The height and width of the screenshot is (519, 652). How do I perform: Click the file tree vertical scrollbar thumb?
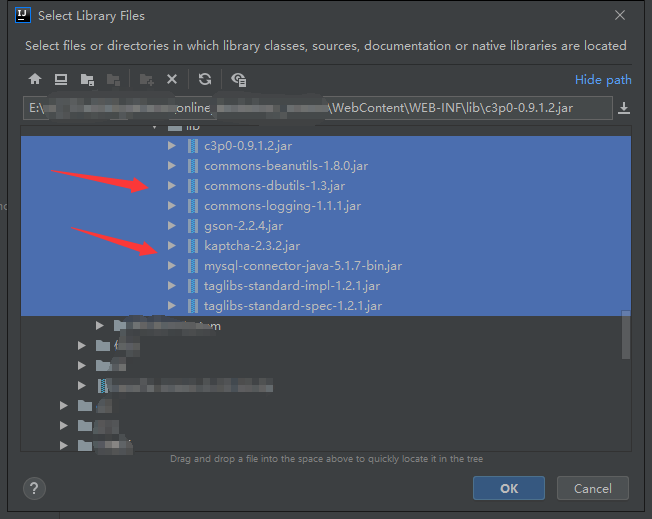(x=626, y=334)
